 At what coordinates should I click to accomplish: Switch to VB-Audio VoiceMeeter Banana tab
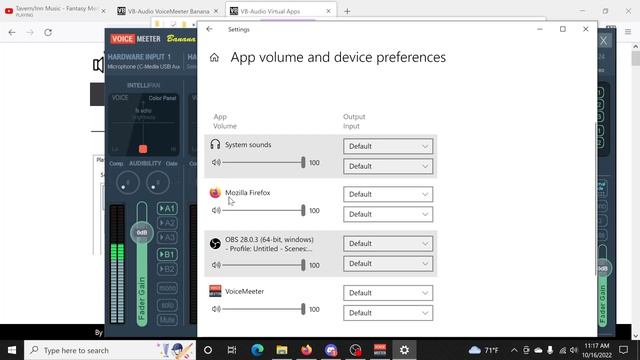pyautogui.click(x=167, y=11)
